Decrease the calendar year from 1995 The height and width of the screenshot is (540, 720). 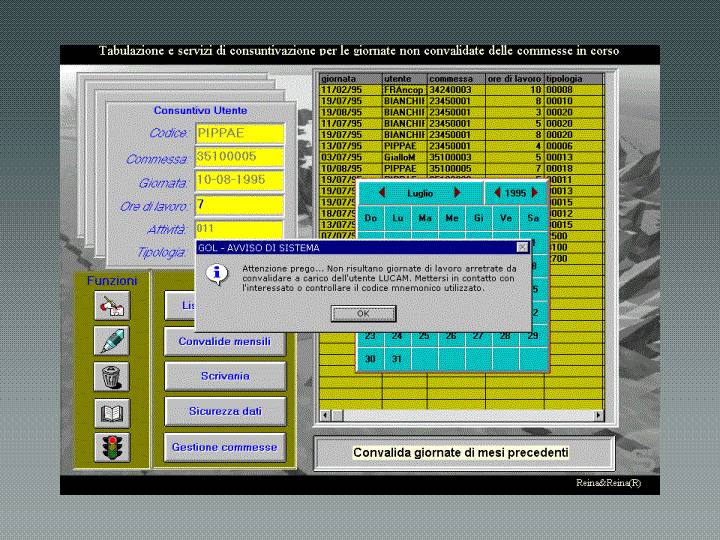pyautogui.click(x=496, y=192)
